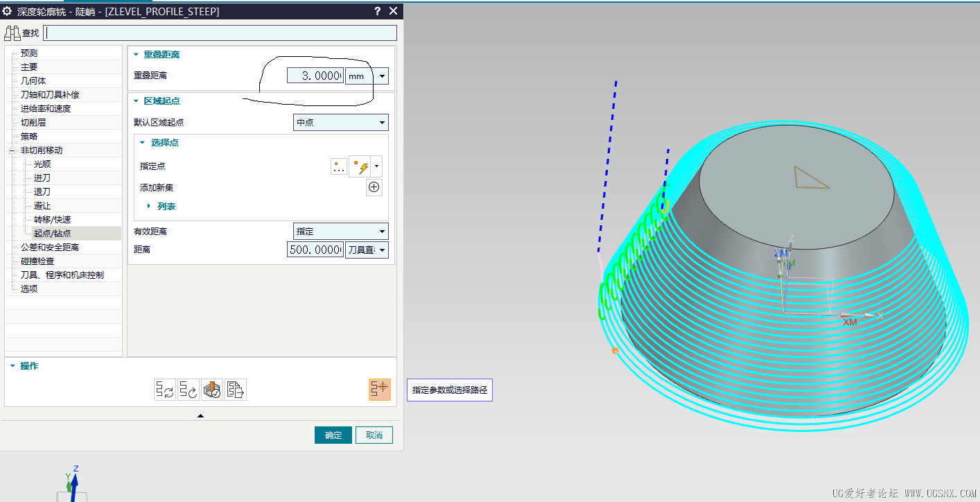The width and height of the screenshot is (980, 502).
Task: Open the 进刀 page in the tree
Action: (42, 178)
